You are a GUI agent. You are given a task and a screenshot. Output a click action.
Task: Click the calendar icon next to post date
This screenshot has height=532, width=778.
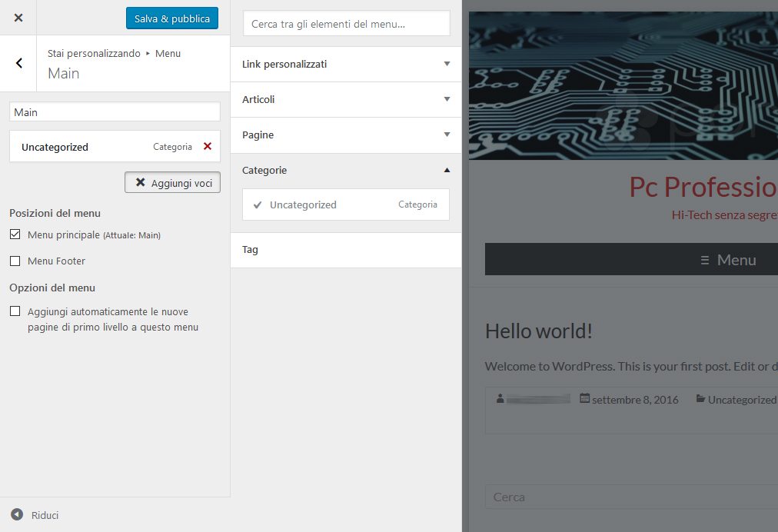[x=584, y=399]
